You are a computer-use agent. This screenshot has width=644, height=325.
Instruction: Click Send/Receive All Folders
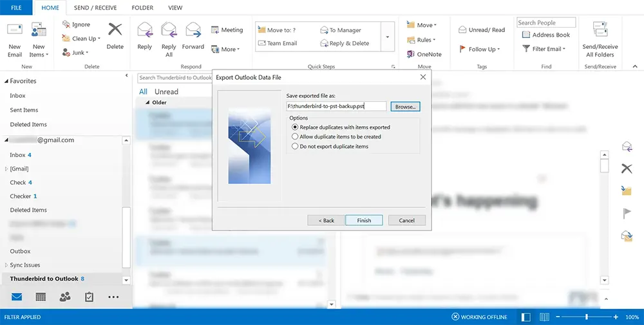600,40
